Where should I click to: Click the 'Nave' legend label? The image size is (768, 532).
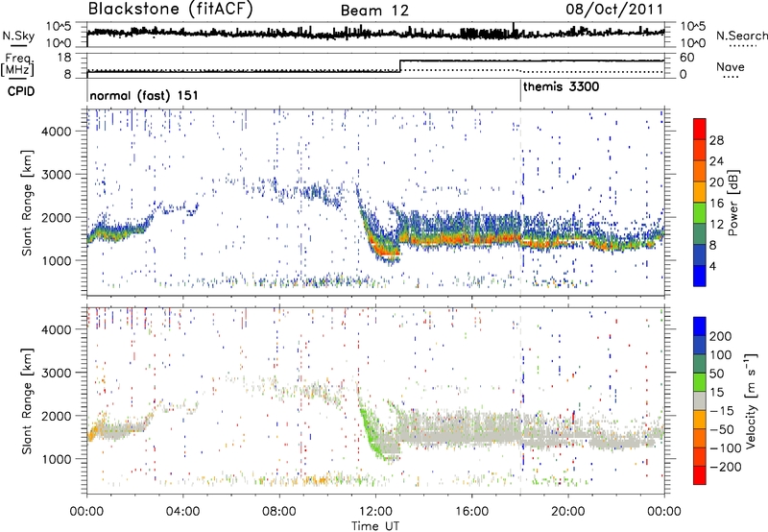[731, 67]
